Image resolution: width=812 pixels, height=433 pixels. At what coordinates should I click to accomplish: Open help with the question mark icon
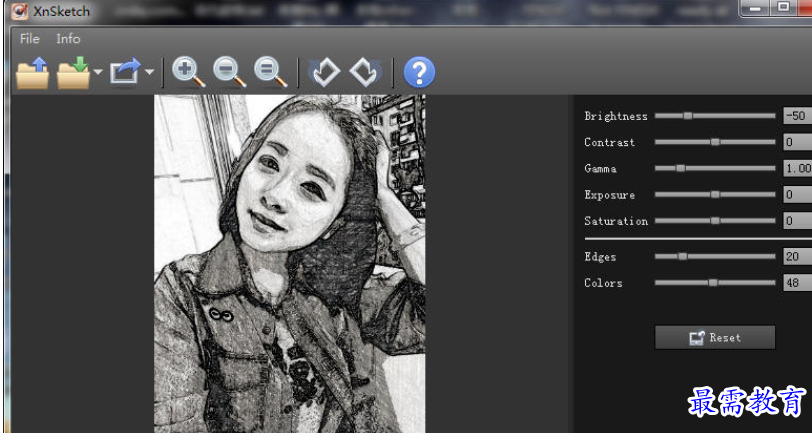click(419, 73)
